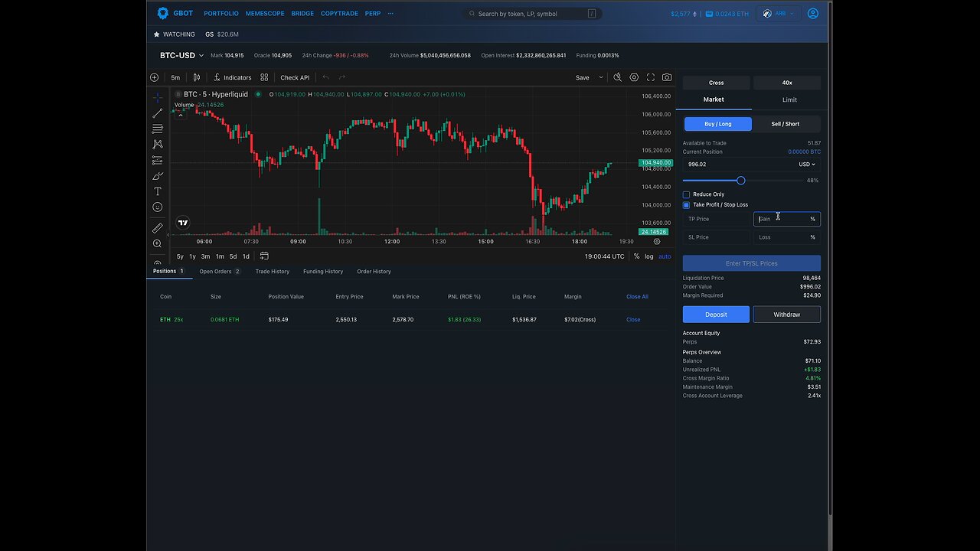
Task: Go to COPYTRADE in top navigation
Action: click(x=339, y=14)
